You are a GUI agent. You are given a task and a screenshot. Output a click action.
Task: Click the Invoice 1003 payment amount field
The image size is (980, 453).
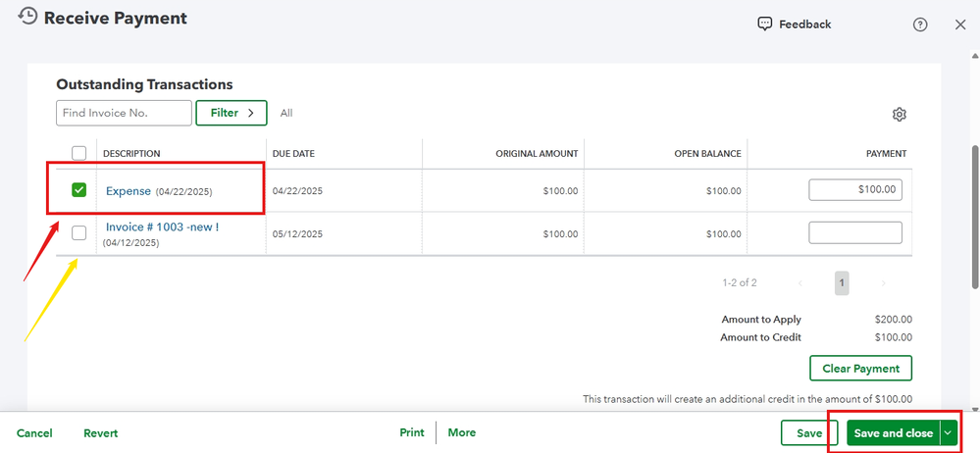854,232
